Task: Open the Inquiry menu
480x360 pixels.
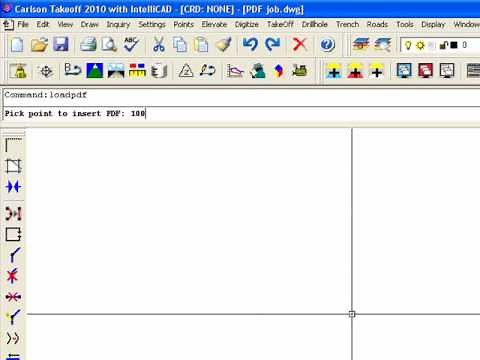Action: 118,25
